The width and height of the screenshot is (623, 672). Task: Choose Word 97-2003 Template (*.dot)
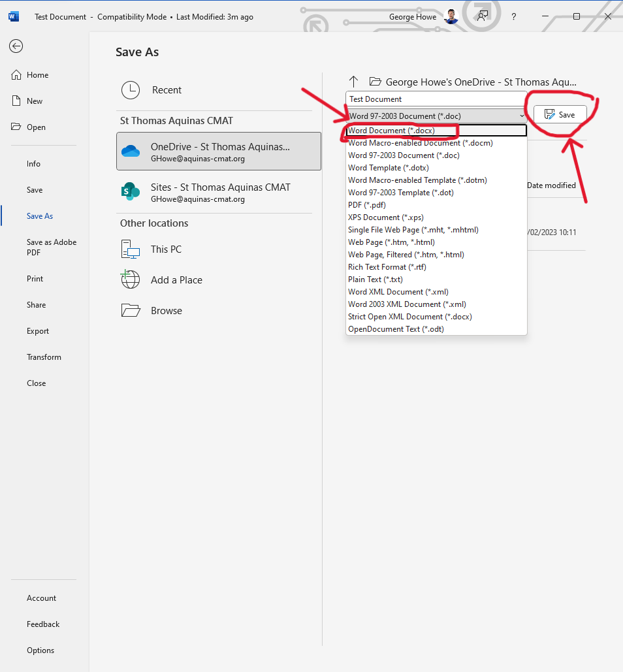point(436,193)
